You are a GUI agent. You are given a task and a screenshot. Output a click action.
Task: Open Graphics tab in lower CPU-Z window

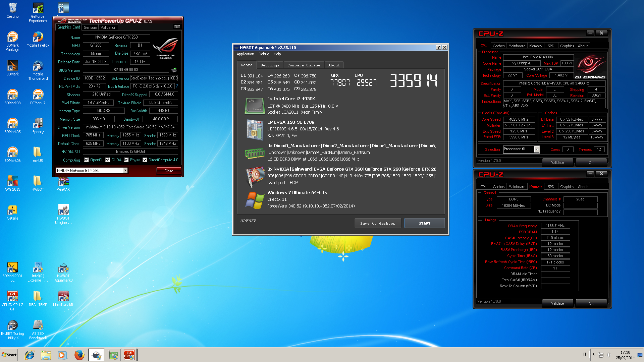click(x=567, y=187)
